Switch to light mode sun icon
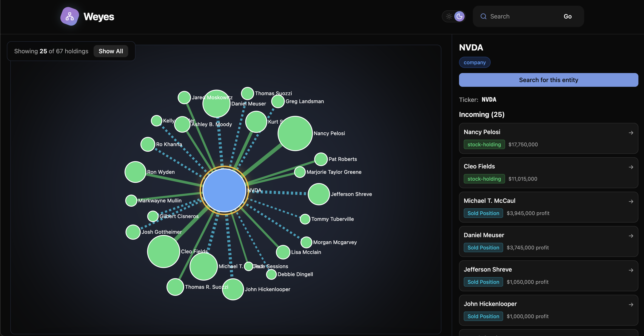Image resolution: width=644 pixels, height=336 pixels. (449, 17)
